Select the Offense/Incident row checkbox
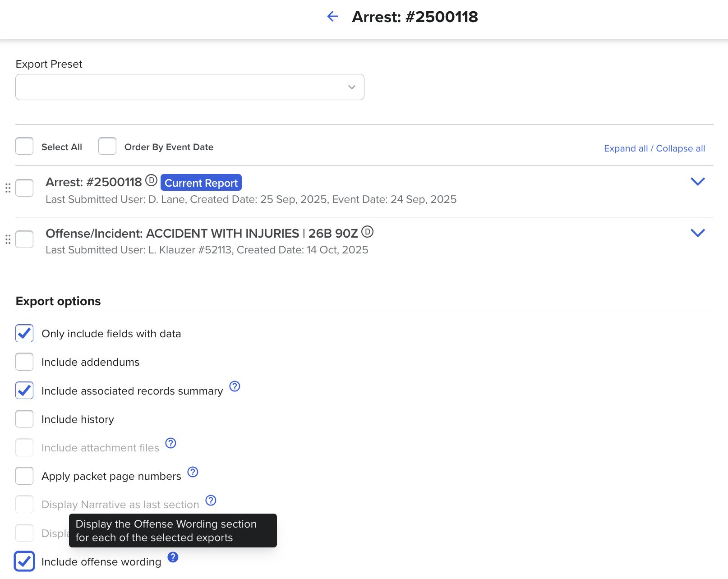Screen dimensions: 728x579 click(24, 239)
